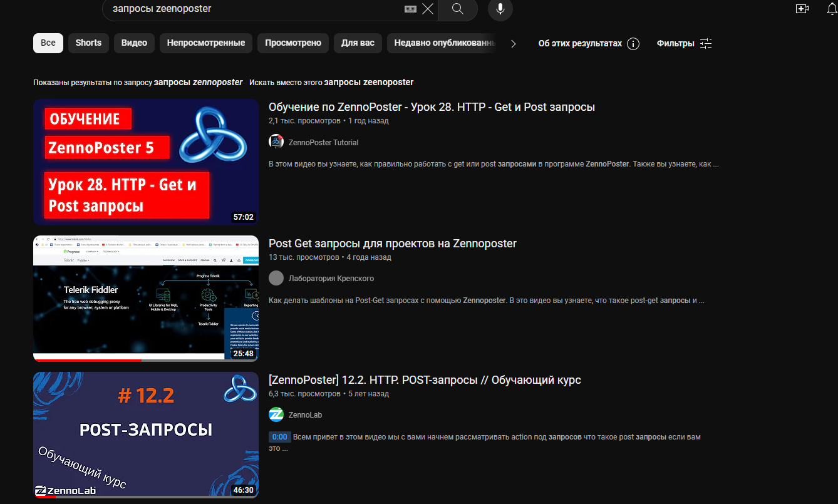Click the 5 лет назад upload date
Screen dimensions: 838x504
369,394
